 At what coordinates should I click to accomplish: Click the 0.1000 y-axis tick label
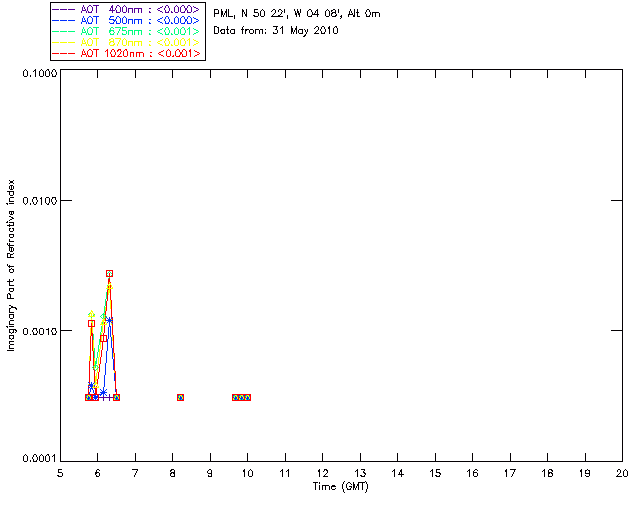pos(39,73)
